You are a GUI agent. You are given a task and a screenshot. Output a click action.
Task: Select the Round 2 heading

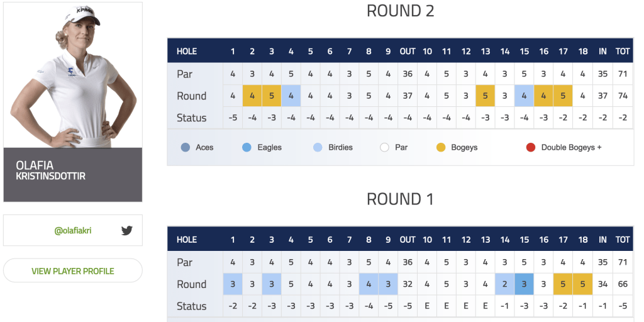click(x=401, y=11)
